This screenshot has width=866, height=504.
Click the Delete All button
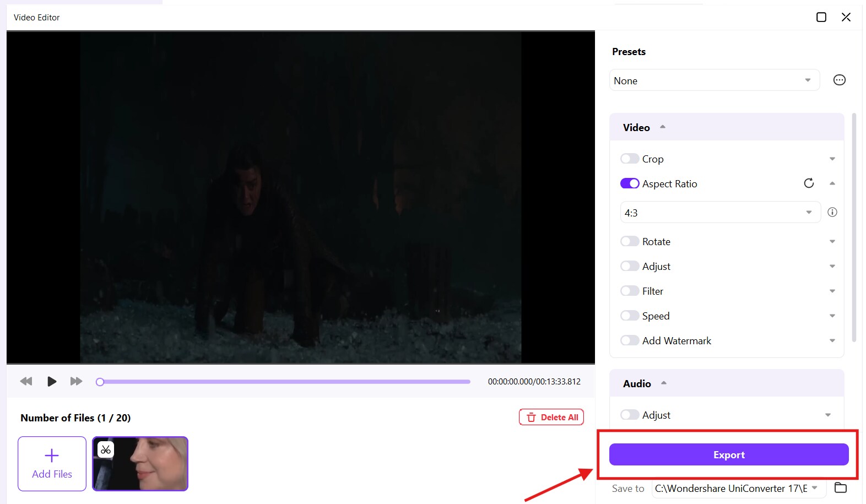click(x=551, y=418)
